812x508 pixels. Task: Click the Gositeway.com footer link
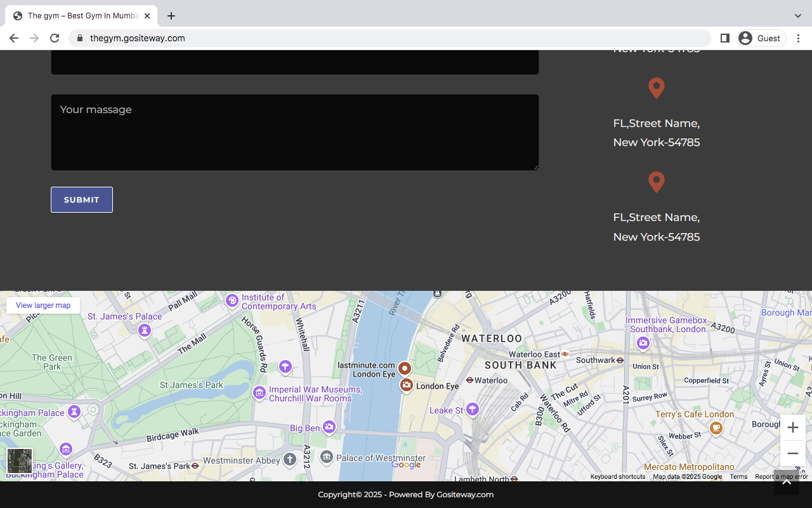(465, 495)
